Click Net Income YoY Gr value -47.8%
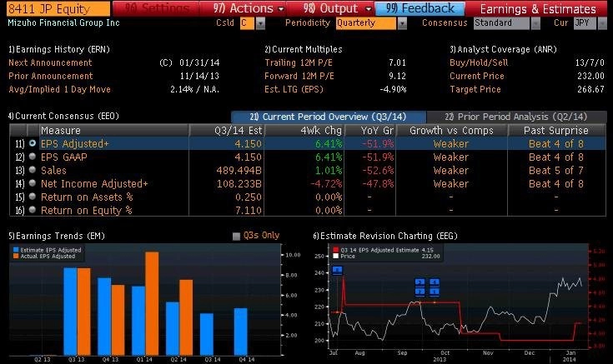The width and height of the screenshot is (613, 364). pyautogui.click(x=378, y=183)
